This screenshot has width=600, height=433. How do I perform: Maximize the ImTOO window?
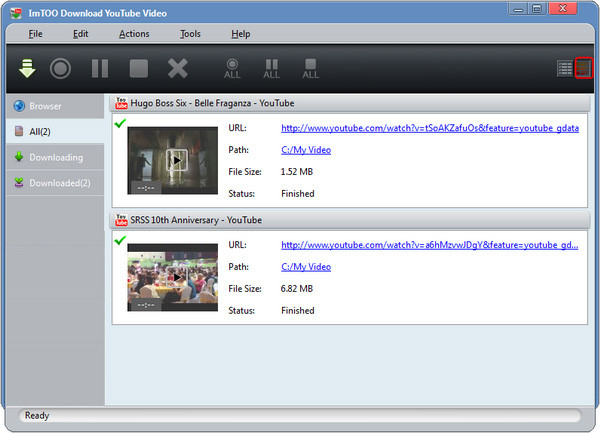[537, 9]
